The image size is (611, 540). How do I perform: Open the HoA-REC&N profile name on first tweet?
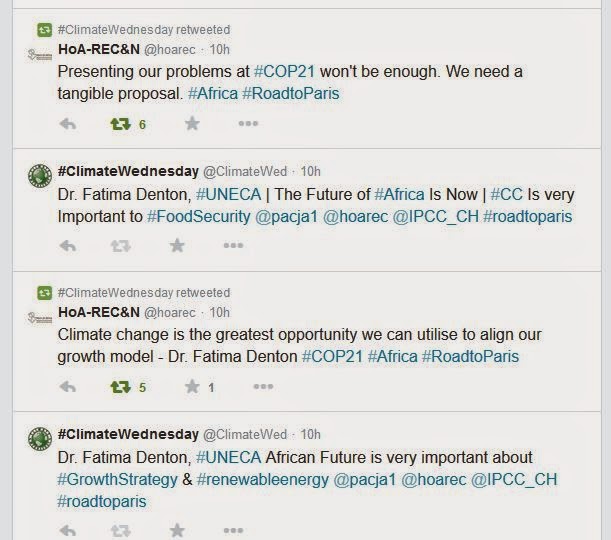[x=98, y=50]
